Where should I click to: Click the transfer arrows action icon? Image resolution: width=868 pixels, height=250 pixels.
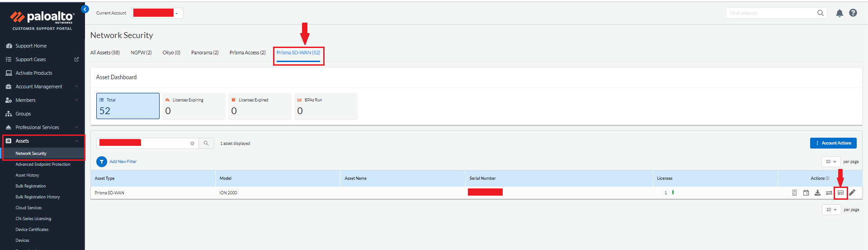coord(829,193)
